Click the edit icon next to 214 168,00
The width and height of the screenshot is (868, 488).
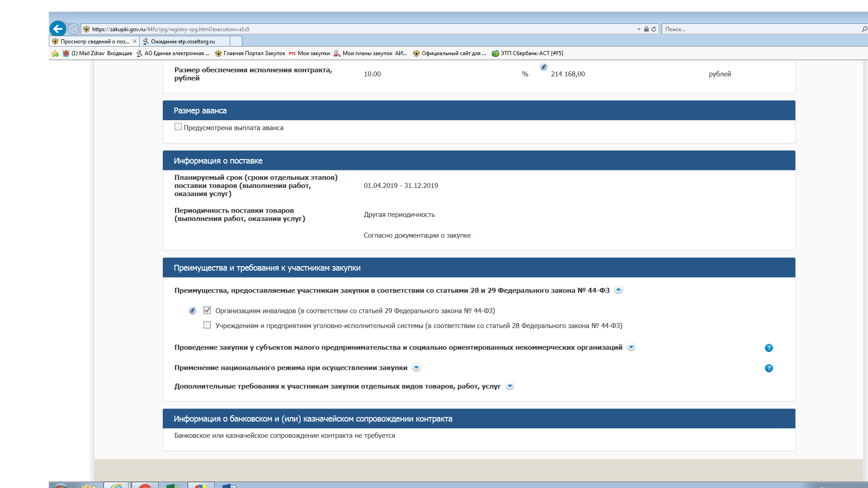[x=543, y=67]
